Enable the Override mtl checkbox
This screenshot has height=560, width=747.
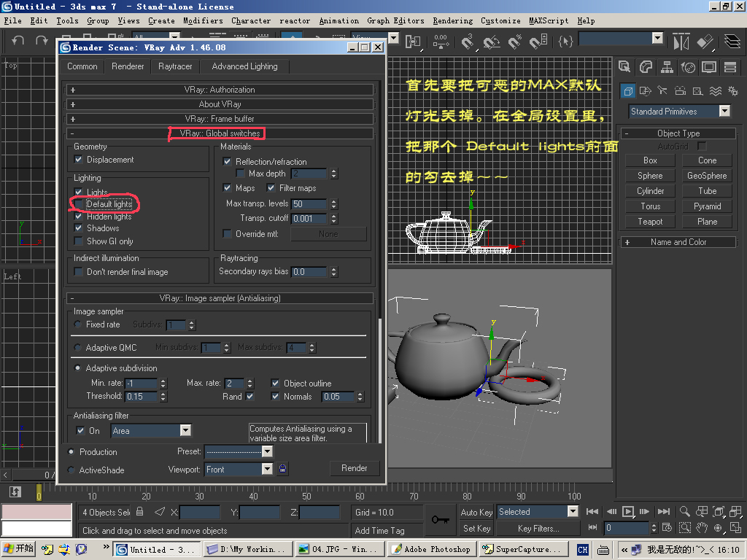(x=228, y=234)
